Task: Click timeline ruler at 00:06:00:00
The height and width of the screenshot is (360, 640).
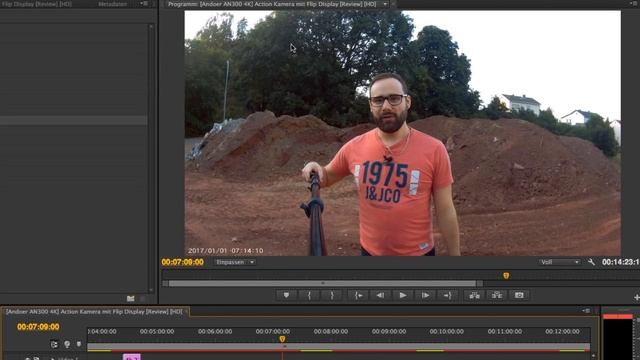Action: (215, 331)
